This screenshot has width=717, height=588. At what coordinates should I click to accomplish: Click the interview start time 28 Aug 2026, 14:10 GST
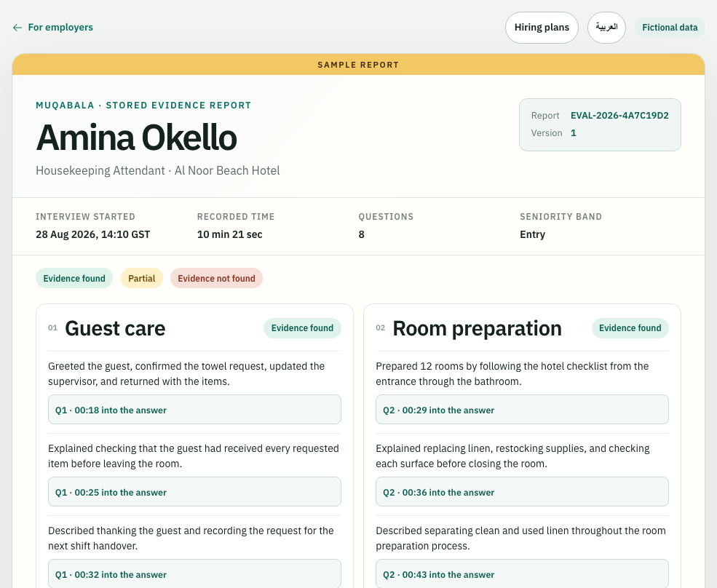tap(93, 234)
